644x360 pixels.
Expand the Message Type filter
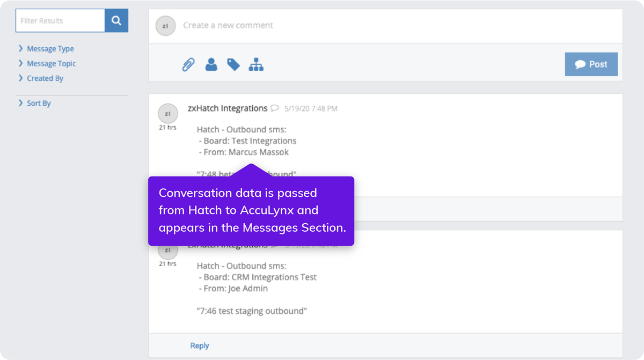point(50,49)
